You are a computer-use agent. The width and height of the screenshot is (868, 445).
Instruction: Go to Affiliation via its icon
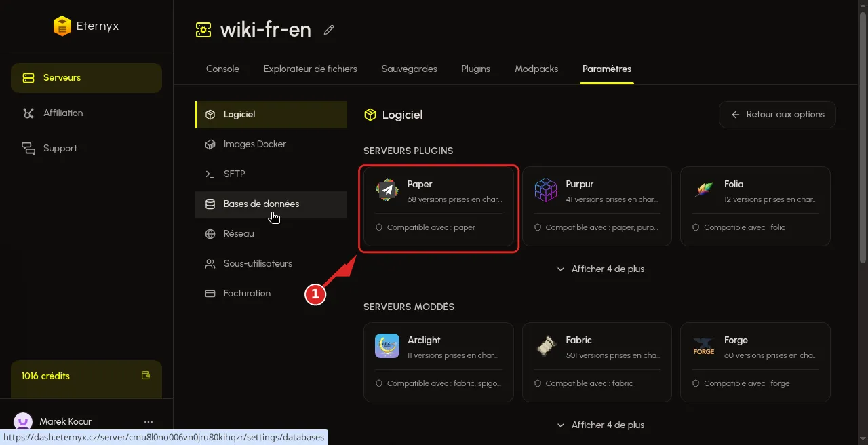pos(28,113)
